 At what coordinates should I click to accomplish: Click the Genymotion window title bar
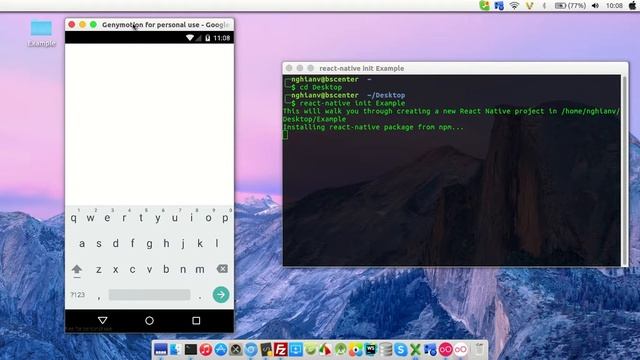tap(149, 24)
